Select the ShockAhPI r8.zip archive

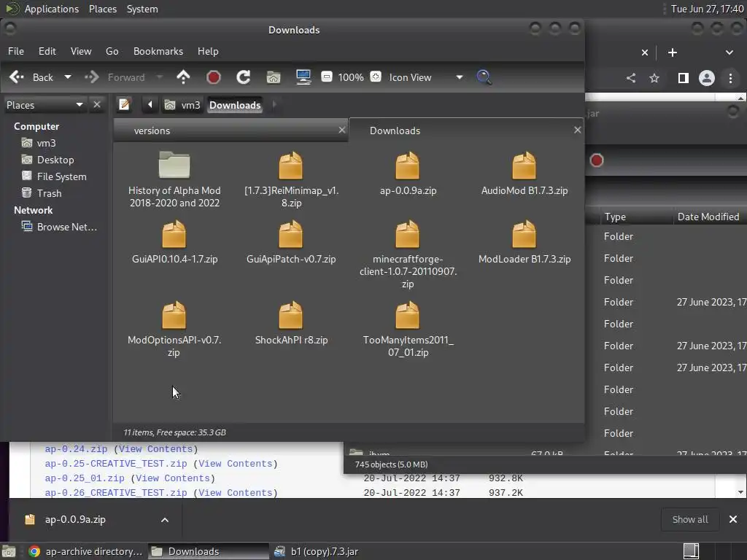(291, 323)
